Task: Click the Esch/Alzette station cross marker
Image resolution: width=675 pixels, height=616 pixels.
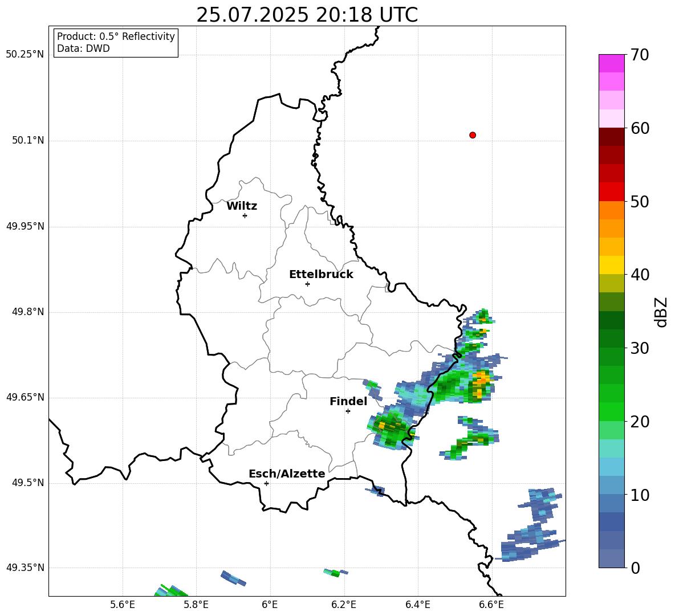Action: (266, 483)
